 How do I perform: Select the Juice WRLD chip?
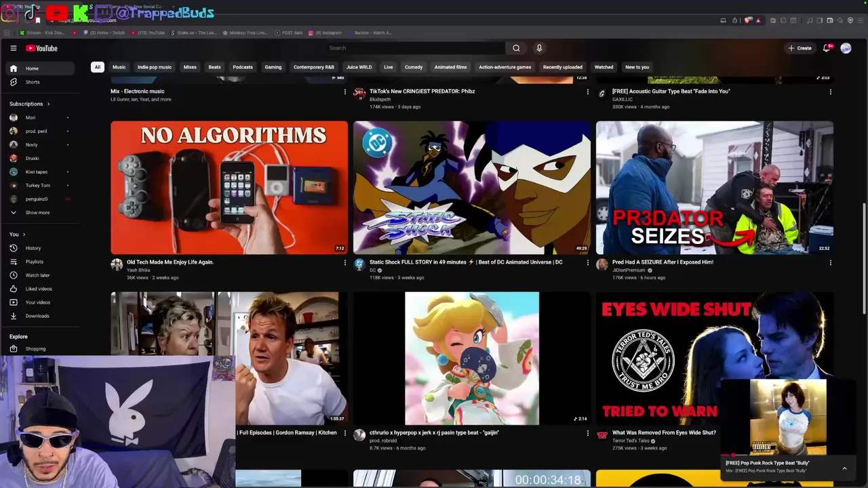point(359,67)
